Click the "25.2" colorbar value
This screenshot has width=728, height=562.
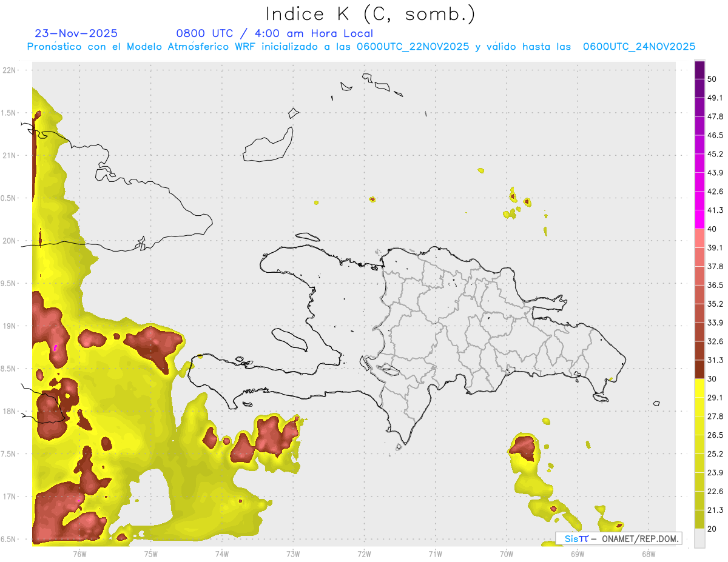pyautogui.click(x=715, y=454)
